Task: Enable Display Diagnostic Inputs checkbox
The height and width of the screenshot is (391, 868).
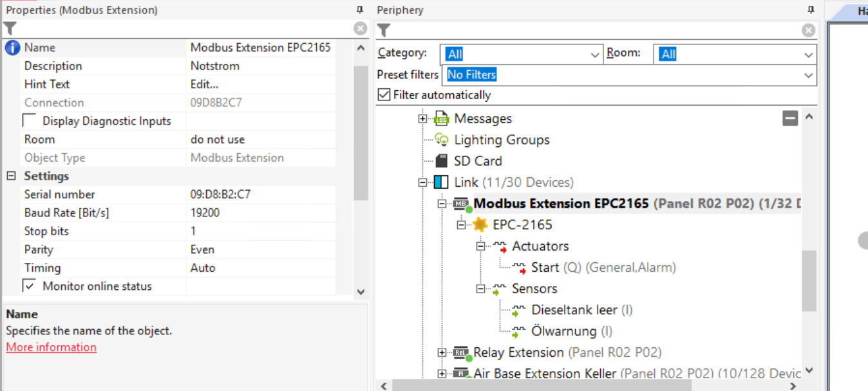Action: 30,121
